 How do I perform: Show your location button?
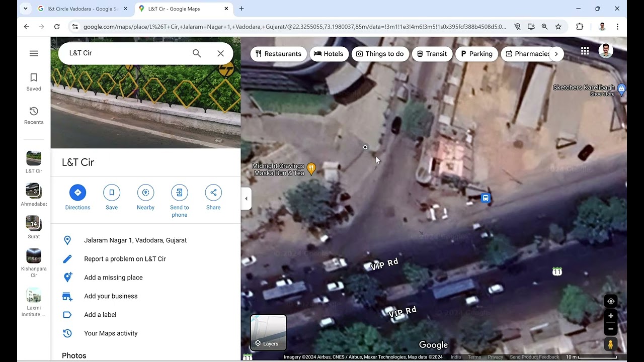[x=611, y=301]
